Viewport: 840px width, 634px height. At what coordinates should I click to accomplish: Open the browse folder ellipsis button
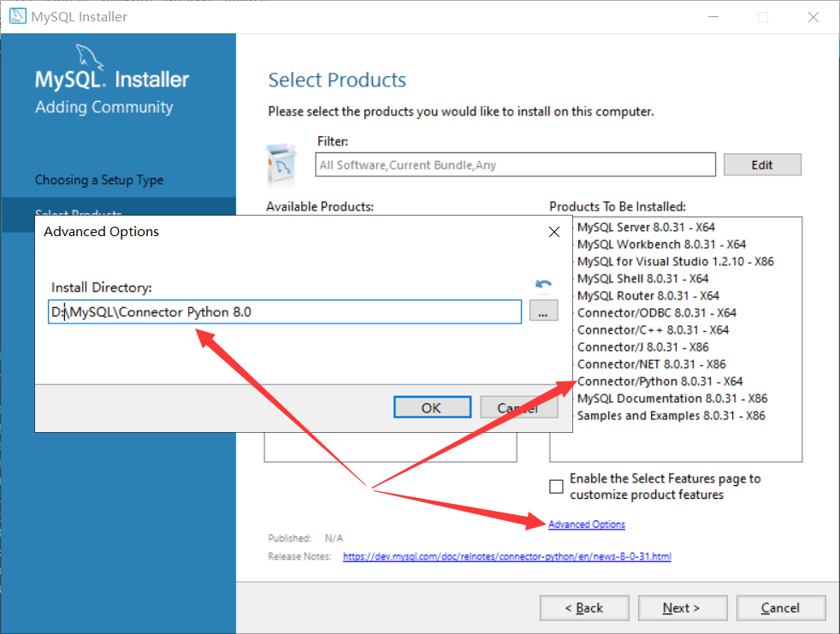[543, 311]
